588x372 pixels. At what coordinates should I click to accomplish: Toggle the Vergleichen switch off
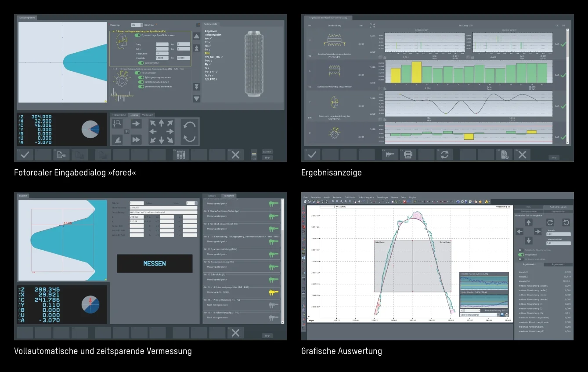(521, 255)
